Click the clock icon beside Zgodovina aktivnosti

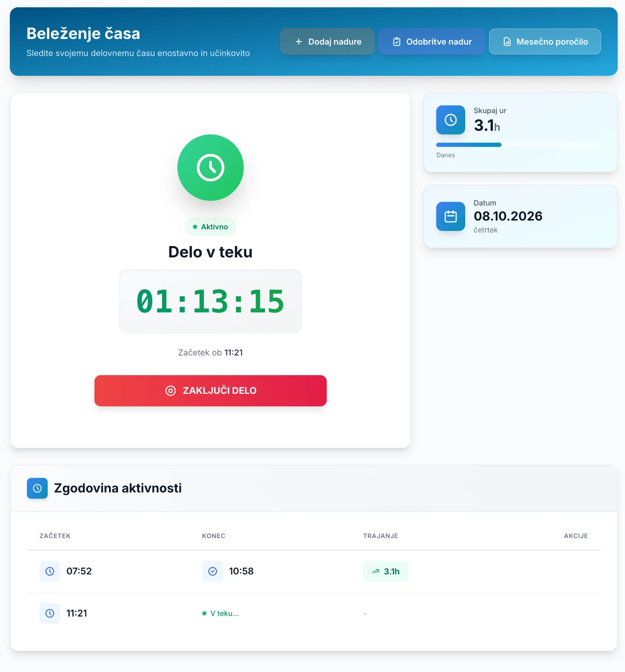pyautogui.click(x=37, y=488)
